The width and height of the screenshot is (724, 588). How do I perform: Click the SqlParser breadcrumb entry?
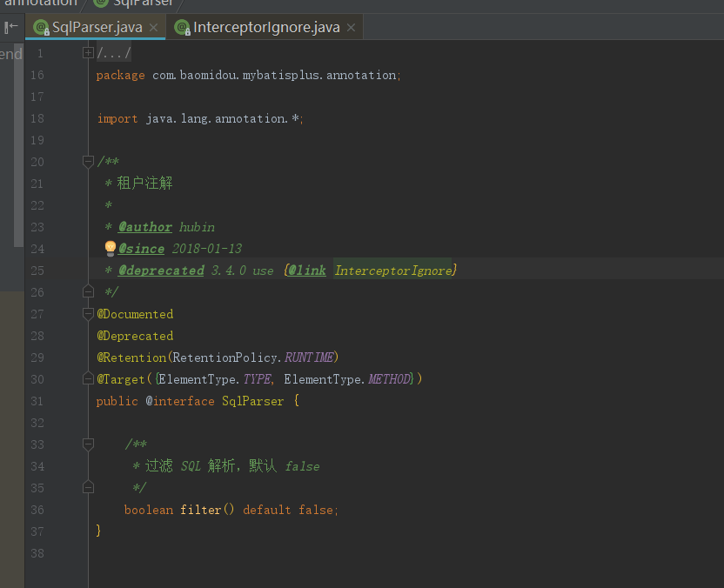tap(144, 2)
